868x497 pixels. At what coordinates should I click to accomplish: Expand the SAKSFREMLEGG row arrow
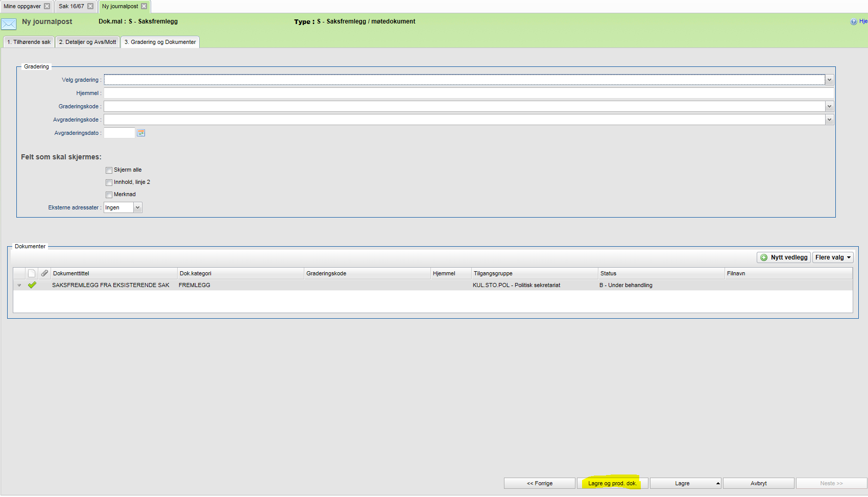pos(19,285)
